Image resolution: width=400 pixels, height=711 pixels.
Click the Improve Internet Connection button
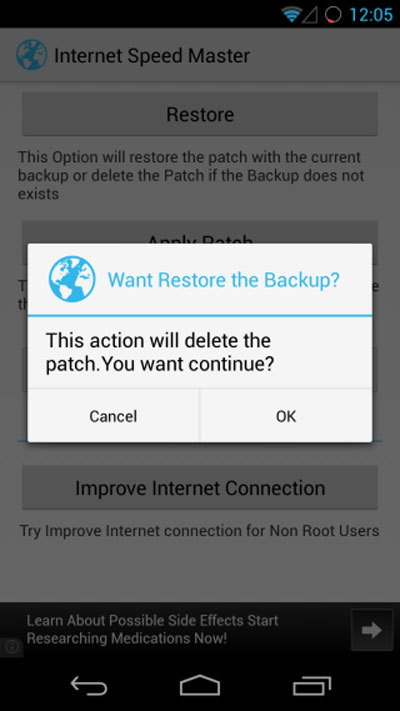(200, 488)
